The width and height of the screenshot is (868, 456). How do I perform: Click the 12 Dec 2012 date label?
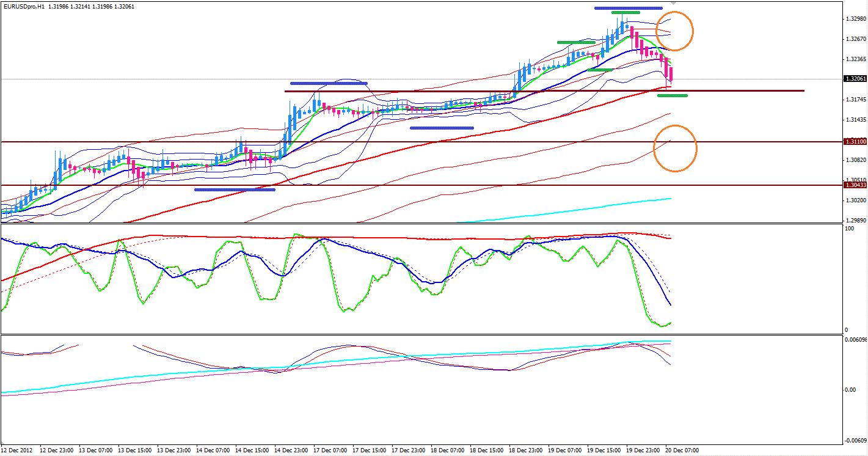17,450
